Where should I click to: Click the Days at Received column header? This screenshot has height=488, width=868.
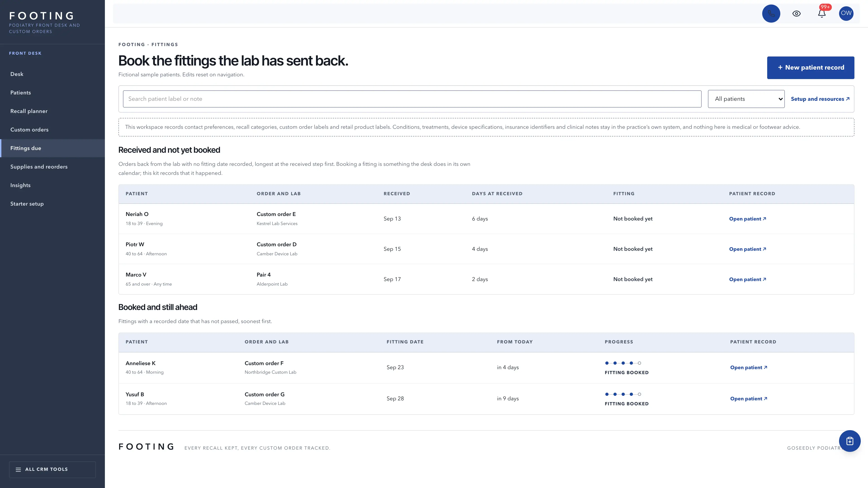(x=497, y=194)
